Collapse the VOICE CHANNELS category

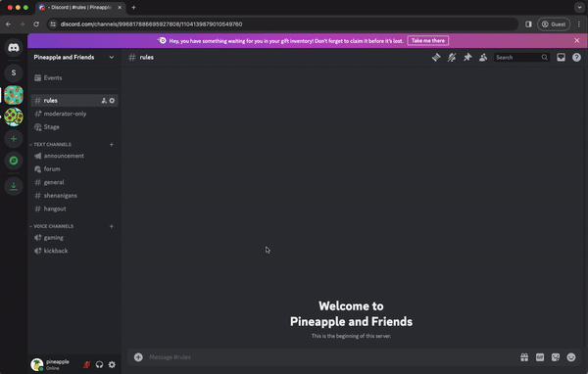coord(53,226)
